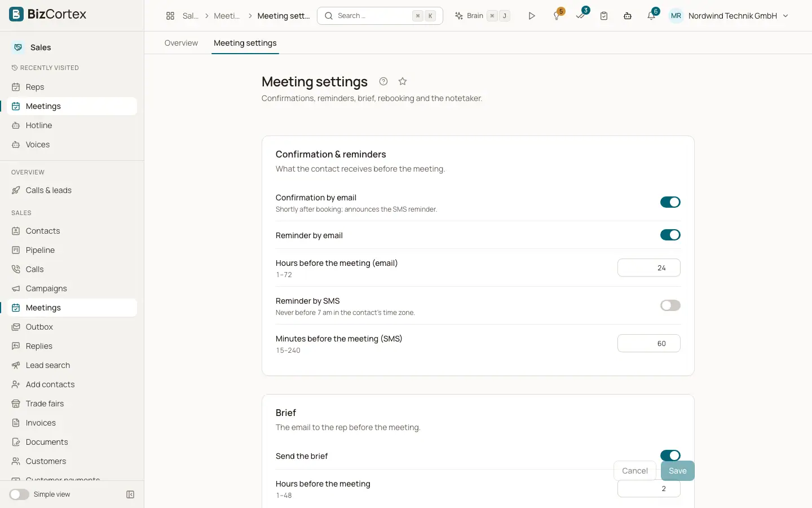Screen dimensions: 812x508
Task: Click the Cancel button
Action: point(635,471)
